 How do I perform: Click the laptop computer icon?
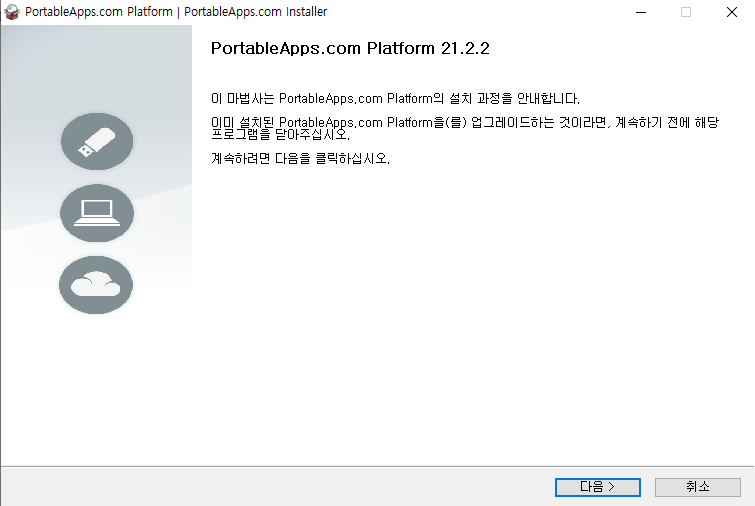pyautogui.click(x=97, y=213)
